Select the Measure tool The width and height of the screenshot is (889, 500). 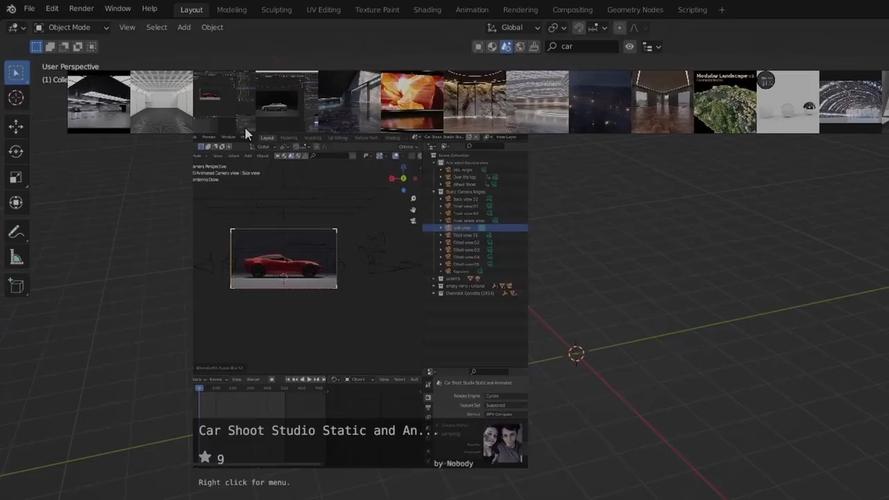16,257
